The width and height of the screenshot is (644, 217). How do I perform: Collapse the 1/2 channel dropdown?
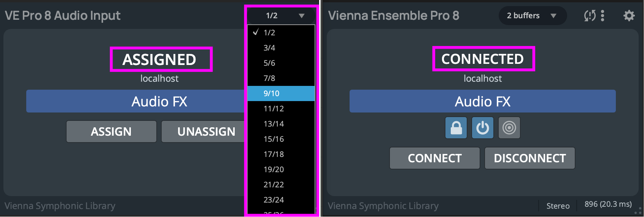pos(281,16)
